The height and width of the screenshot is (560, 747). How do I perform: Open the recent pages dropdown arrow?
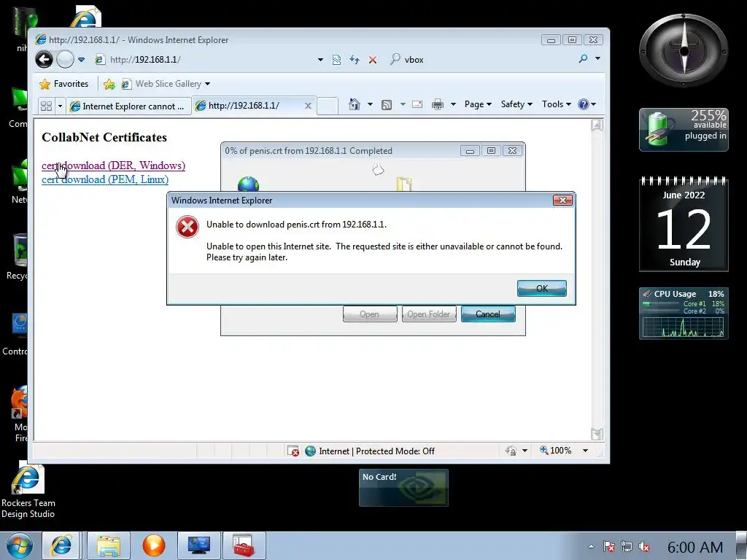tap(82, 60)
